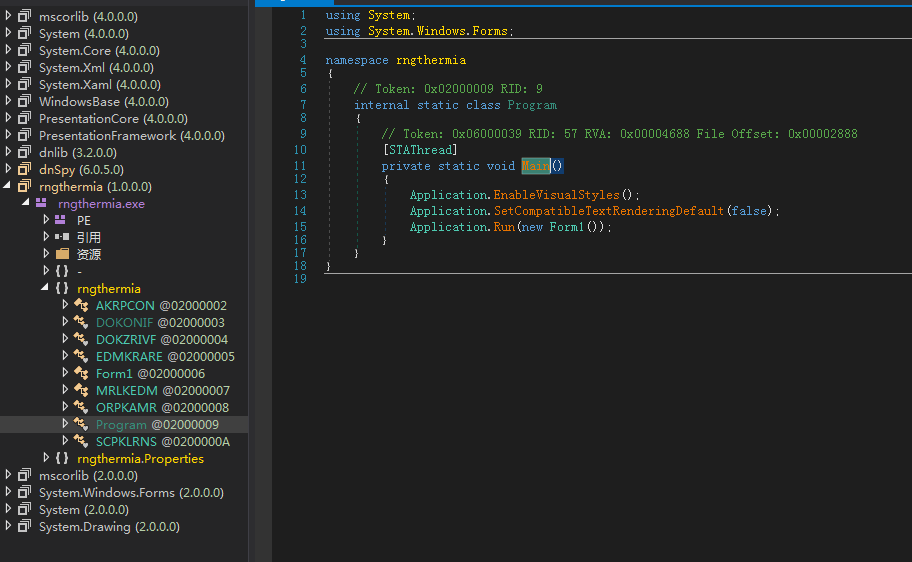The image size is (912, 562).
Task: Click the rngthermia.Properties namespace braces icon
Action: pos(62,458)
